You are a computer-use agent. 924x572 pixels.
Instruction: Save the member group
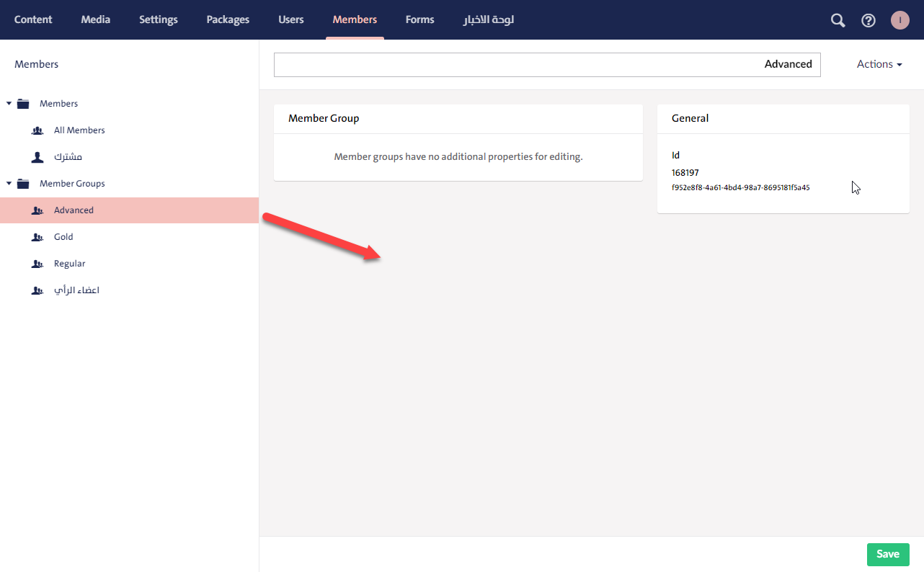(x=888, y=554)
